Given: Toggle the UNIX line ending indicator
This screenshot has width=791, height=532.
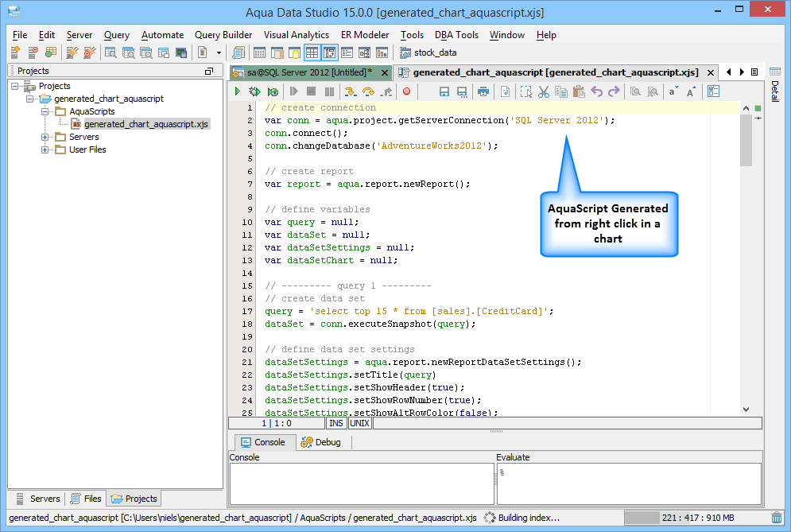Looking at the screenshot, I should [359, 423].
